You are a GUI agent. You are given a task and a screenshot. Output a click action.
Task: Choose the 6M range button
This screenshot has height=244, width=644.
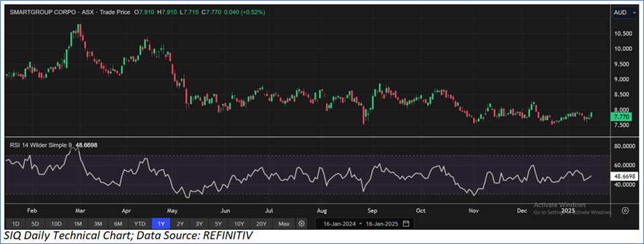pyautogui.click(x=118, y=224)
